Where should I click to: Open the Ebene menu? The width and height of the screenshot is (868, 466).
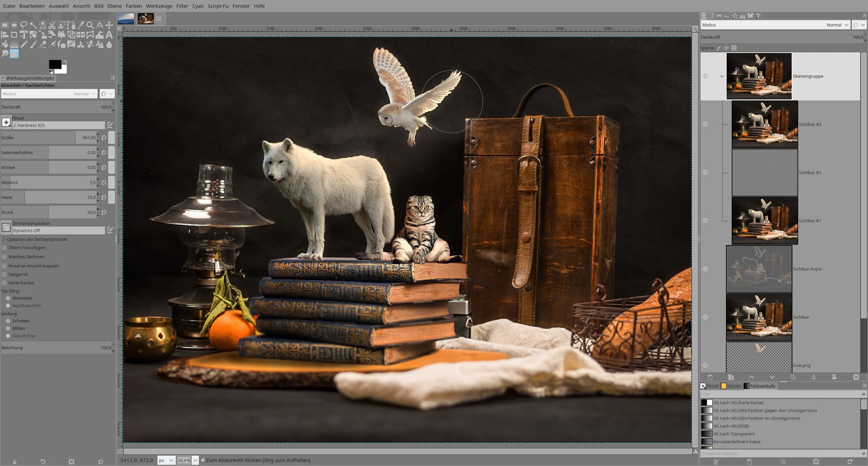point(115,6)
